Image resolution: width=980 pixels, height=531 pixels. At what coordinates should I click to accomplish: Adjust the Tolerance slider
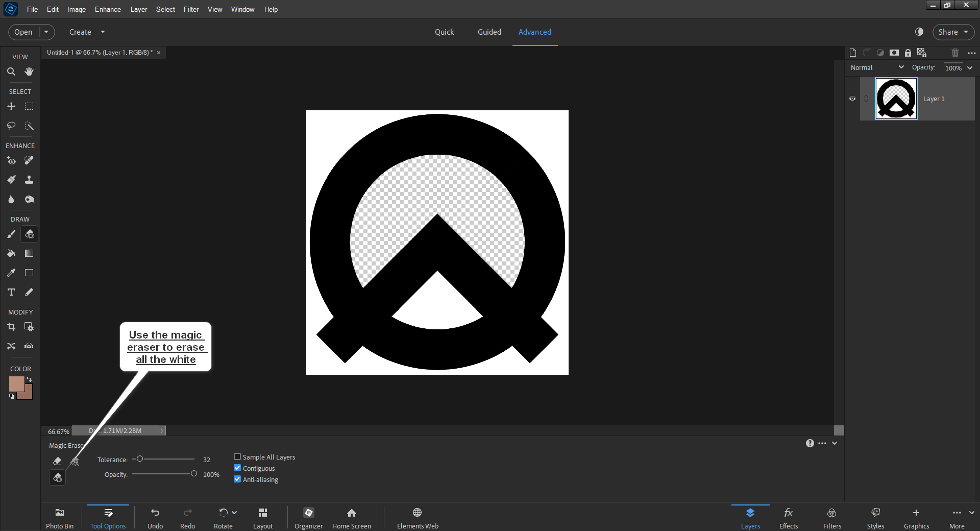pos(139,458)
